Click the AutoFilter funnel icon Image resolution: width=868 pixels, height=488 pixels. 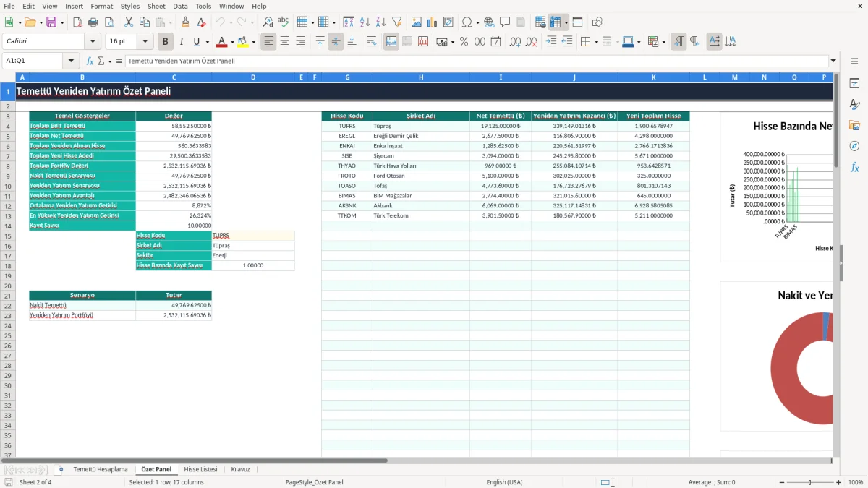pos(396,22)
